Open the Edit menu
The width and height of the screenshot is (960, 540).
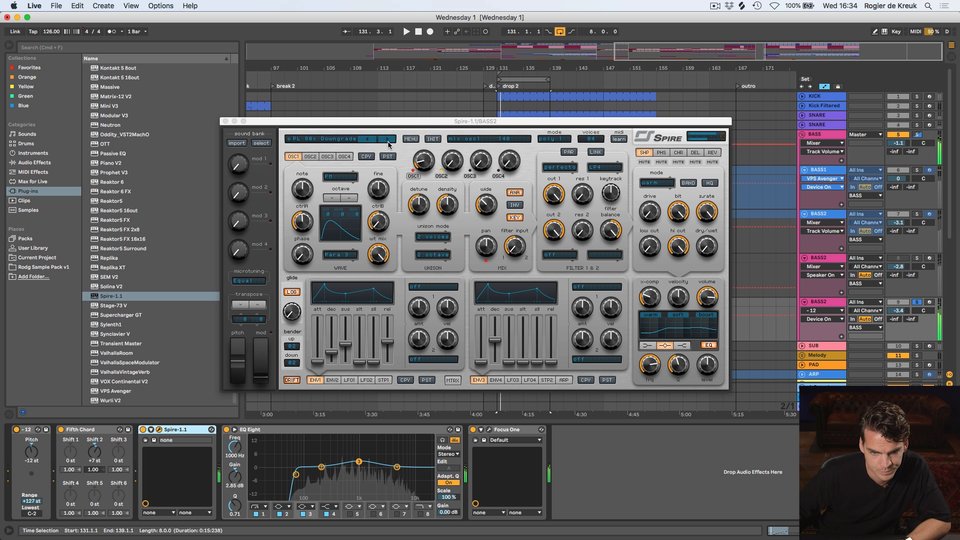pos(77,6)
